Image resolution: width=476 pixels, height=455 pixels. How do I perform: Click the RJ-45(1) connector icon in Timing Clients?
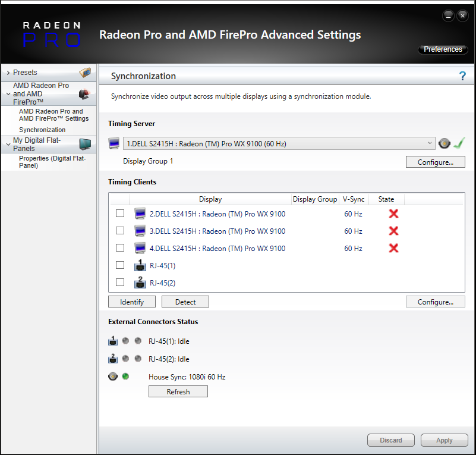tap(140, 265)
